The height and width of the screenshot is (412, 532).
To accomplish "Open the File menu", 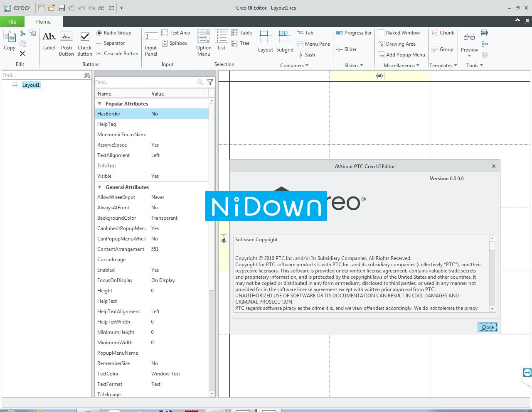I will [x=12, y=22].
